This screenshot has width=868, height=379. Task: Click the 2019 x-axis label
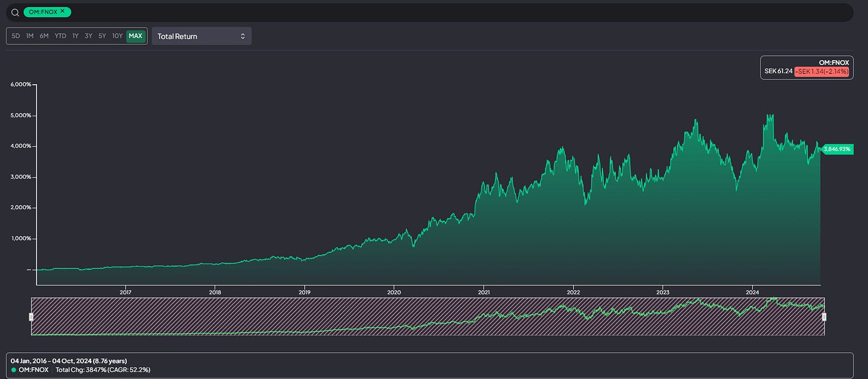coord(305,292)
